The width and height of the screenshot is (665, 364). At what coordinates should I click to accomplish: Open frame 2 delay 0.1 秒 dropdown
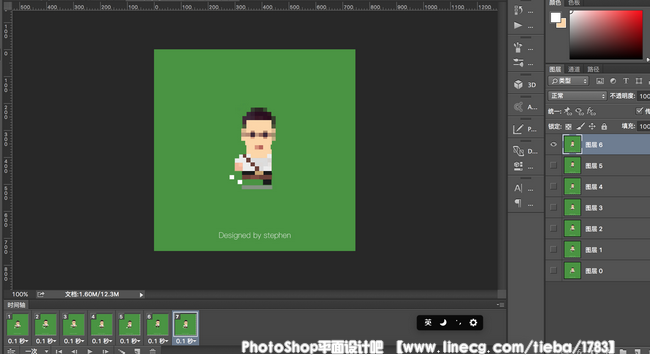46,341
